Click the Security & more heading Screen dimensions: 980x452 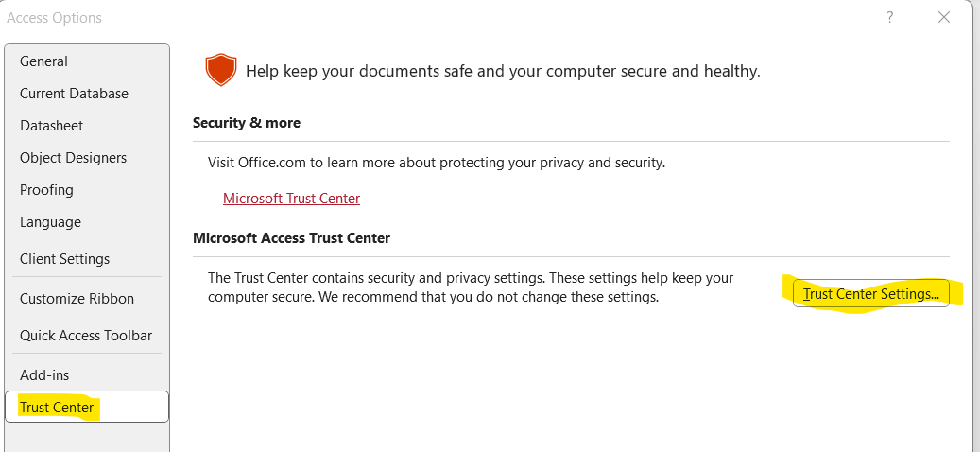[247, 123]
